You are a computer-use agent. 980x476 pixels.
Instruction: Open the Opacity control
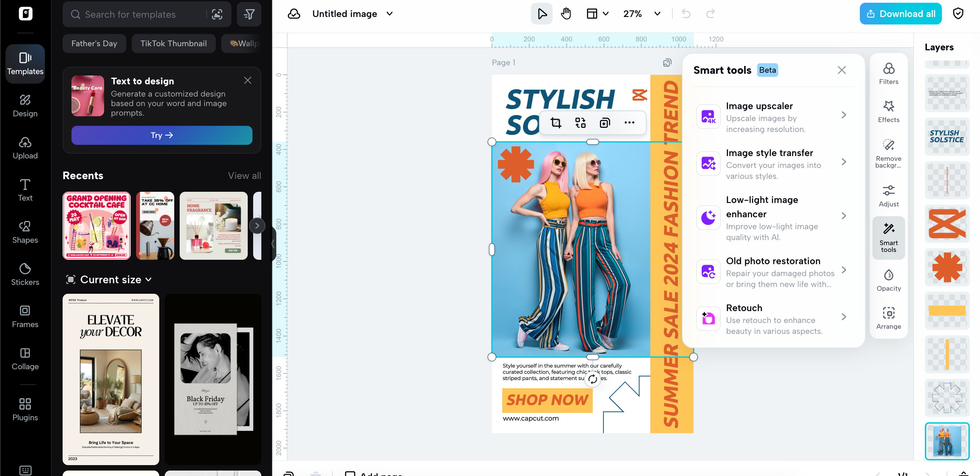888,280
